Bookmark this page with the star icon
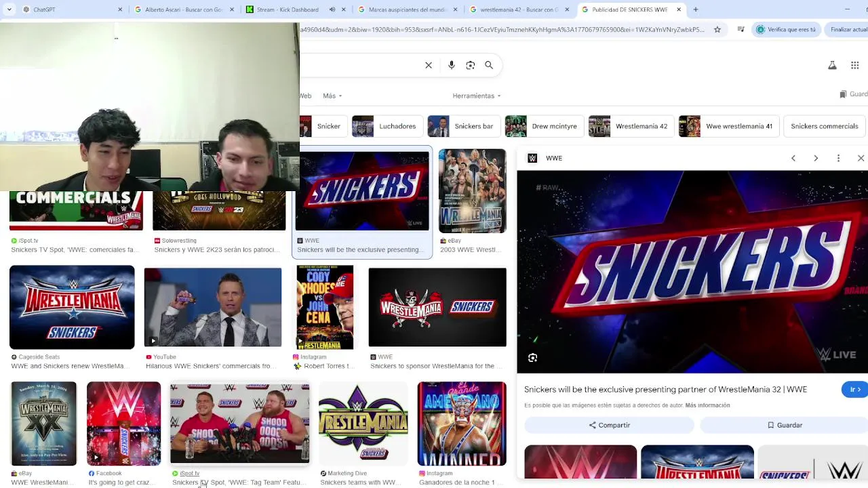The height and width of the screenshot is (488, 868). click(717, 30)
